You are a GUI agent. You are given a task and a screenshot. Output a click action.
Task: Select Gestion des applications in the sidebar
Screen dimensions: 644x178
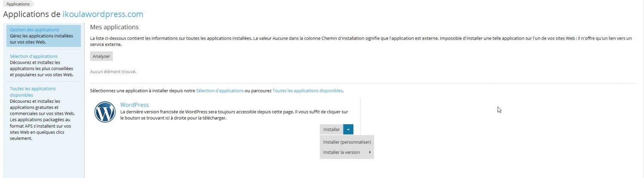[x=34, y=30]
